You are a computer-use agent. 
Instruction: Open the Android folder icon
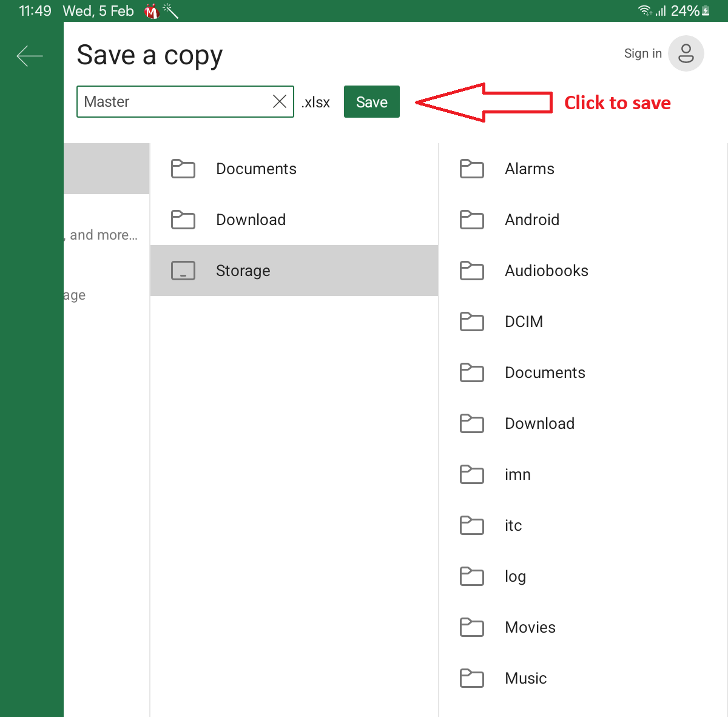472,220
